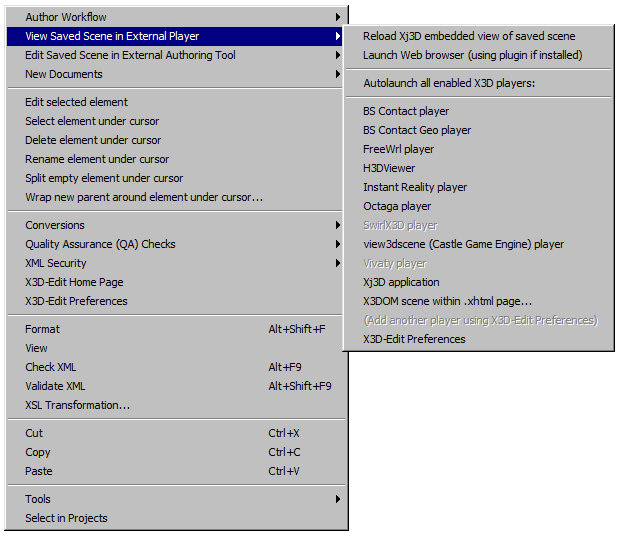
Task: Choose Reload Xj3D embedded view of saved scene
Action: tap(469, 36)
